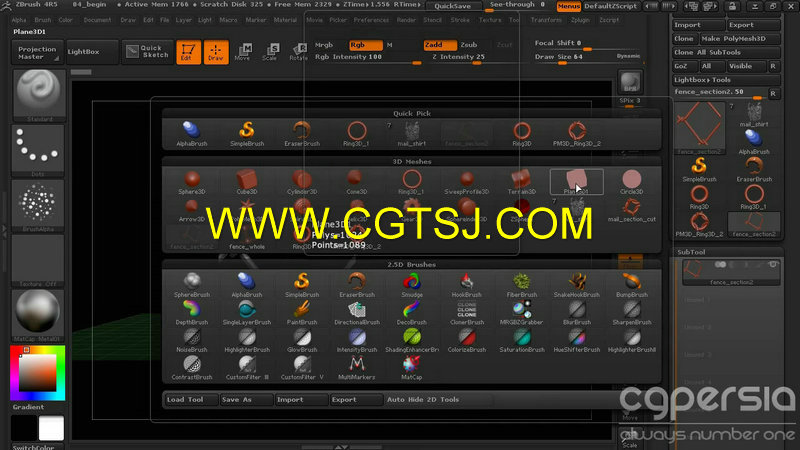
Task: Open the Dots stroke picker
Action: [x=38, y=151]
